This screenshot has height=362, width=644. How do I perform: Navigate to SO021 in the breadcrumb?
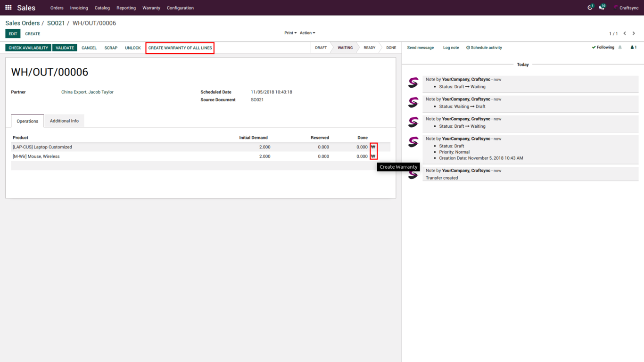pyautogui.click(x=56, y=23)
